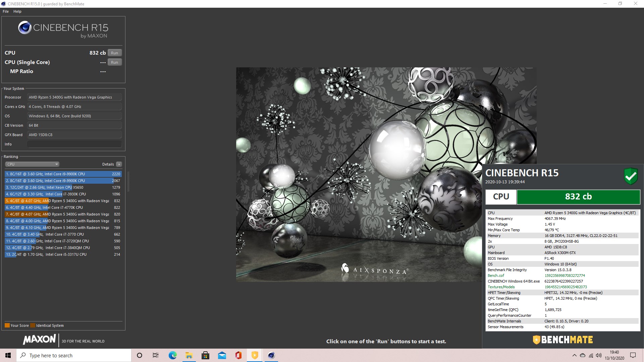
Task: Switch to BenchMate taskbar icon
Action: [255, 355]
